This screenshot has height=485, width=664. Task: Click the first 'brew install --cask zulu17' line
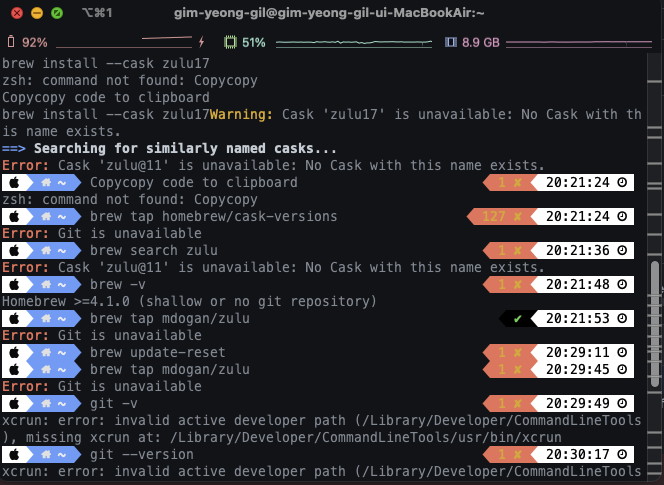coord(106,64)
